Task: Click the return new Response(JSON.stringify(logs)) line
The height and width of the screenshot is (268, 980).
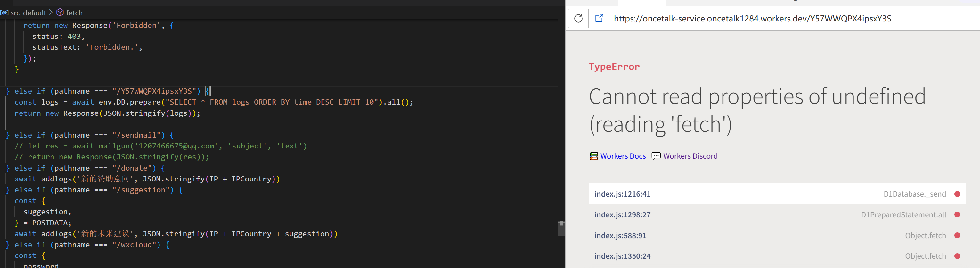Action: (x=107, y=113)
